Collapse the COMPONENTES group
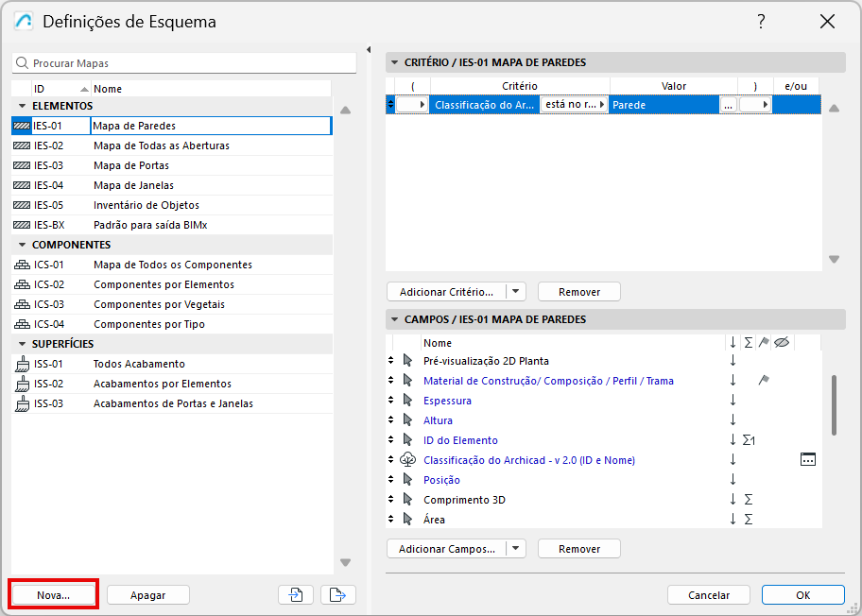This screenshot has width=862, height=616. 22,245
